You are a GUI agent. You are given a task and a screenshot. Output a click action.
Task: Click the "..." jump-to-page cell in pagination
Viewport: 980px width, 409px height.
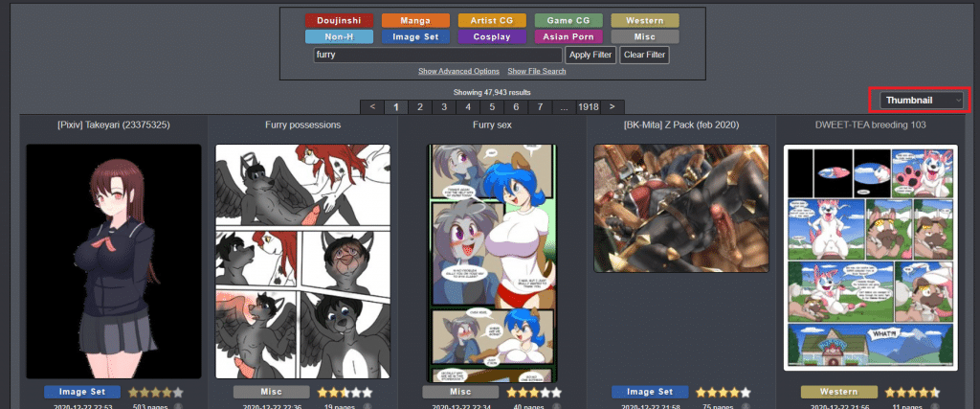564,107
